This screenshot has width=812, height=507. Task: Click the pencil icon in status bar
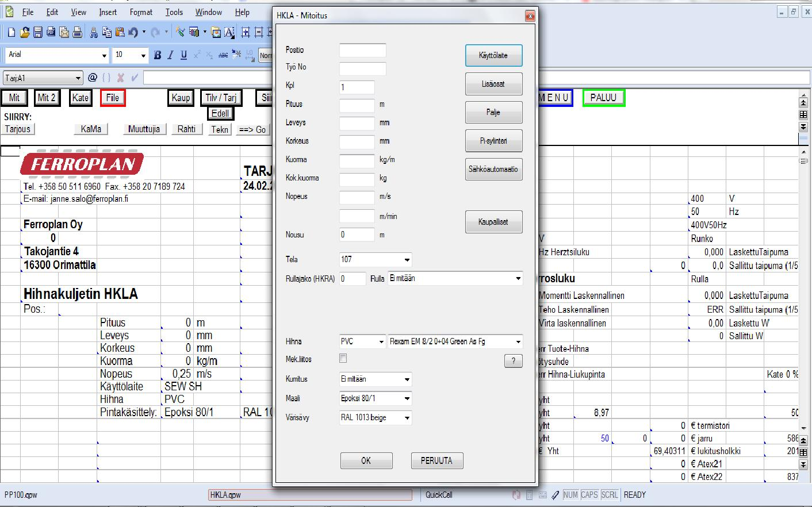pos(554,495)
